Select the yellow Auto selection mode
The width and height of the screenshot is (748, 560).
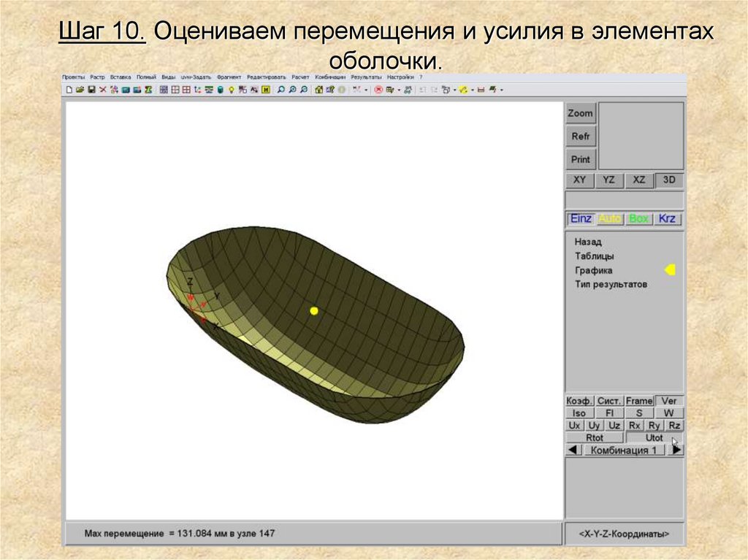pos(609,218)
